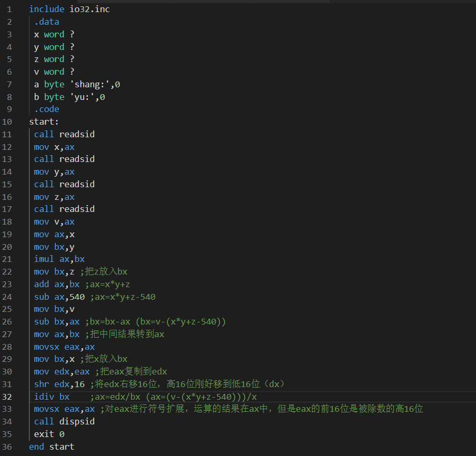
Task: Click 'mov x,ax' on line 12
Action: [x=54, y=147]
